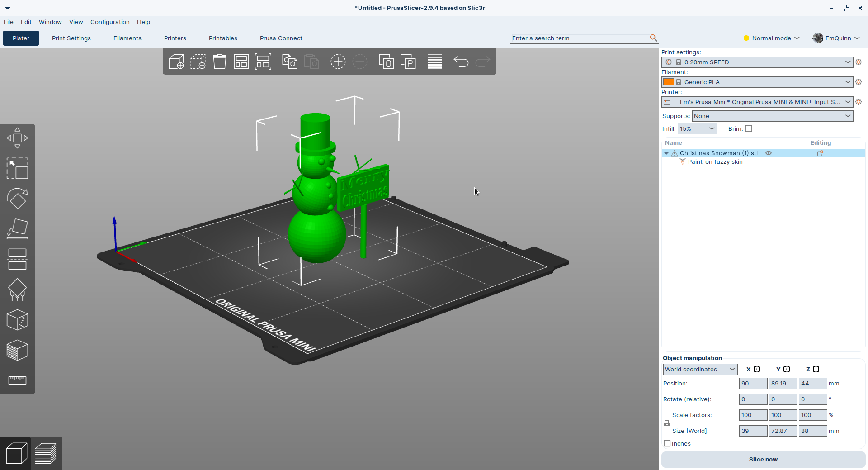
Task: Open the variable layer height tool
Action: point(435,62)
